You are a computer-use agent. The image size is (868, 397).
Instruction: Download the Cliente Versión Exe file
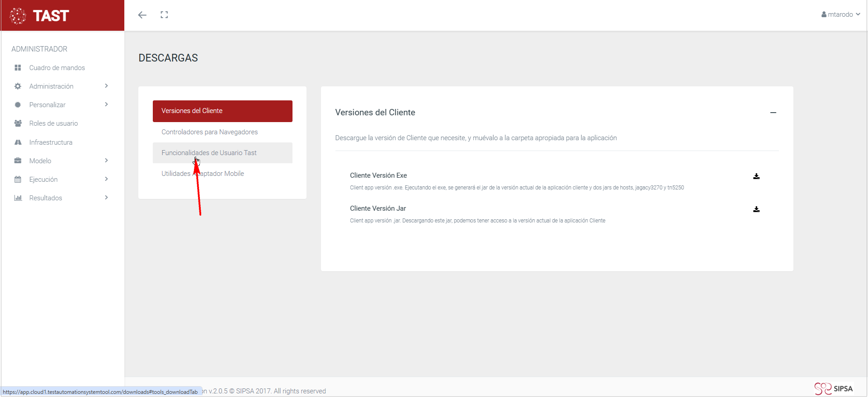[x=756, y=176]
